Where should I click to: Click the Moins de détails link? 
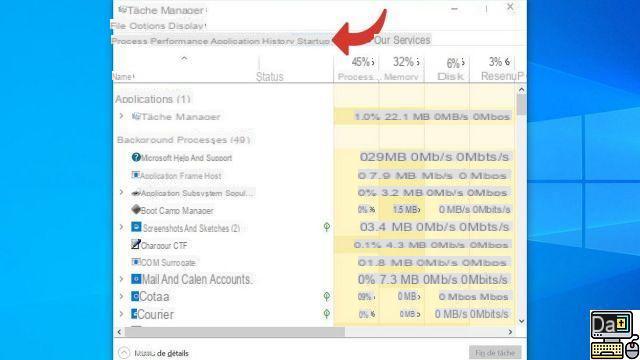(x=162, y=353)
